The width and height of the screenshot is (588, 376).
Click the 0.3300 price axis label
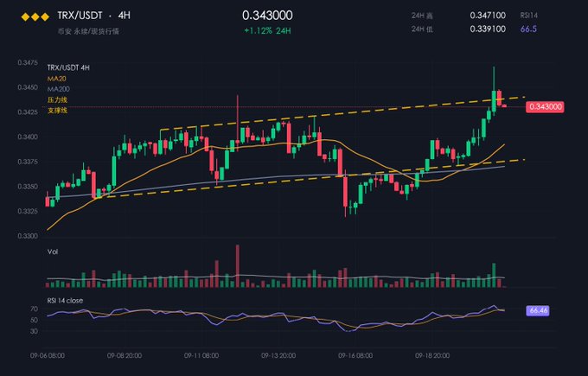(28, 236)
